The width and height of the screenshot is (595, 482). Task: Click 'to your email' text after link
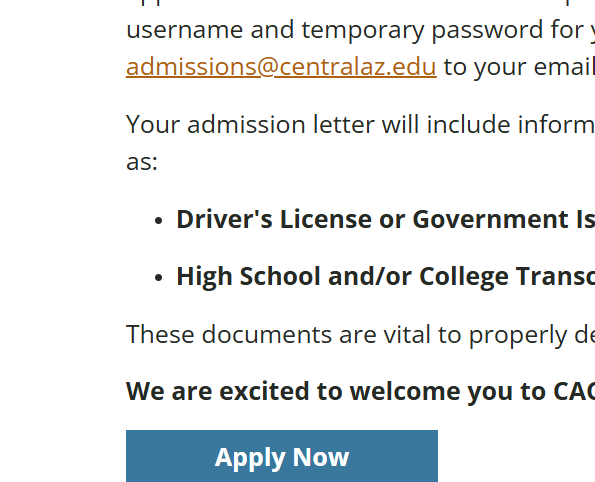519,67
